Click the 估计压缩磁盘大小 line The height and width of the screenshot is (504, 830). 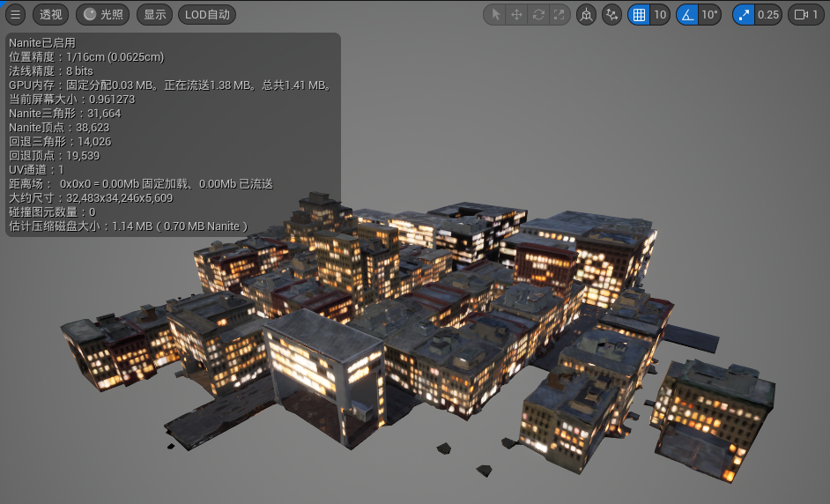tap(129, 226)
